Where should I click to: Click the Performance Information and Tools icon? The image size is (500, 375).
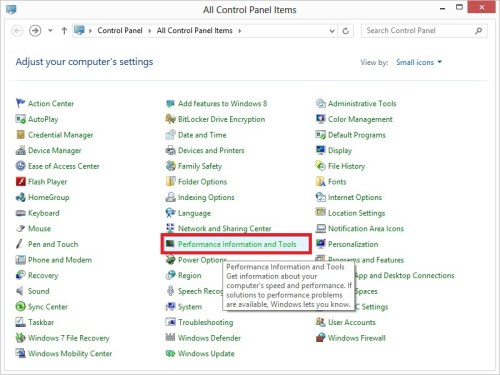click(170, 244)
